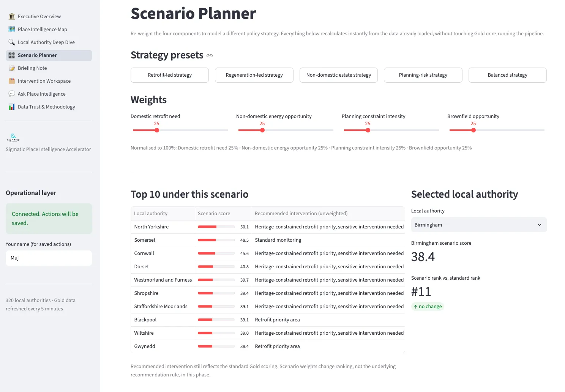Click the Executive Overview building icon

(12, 16)
